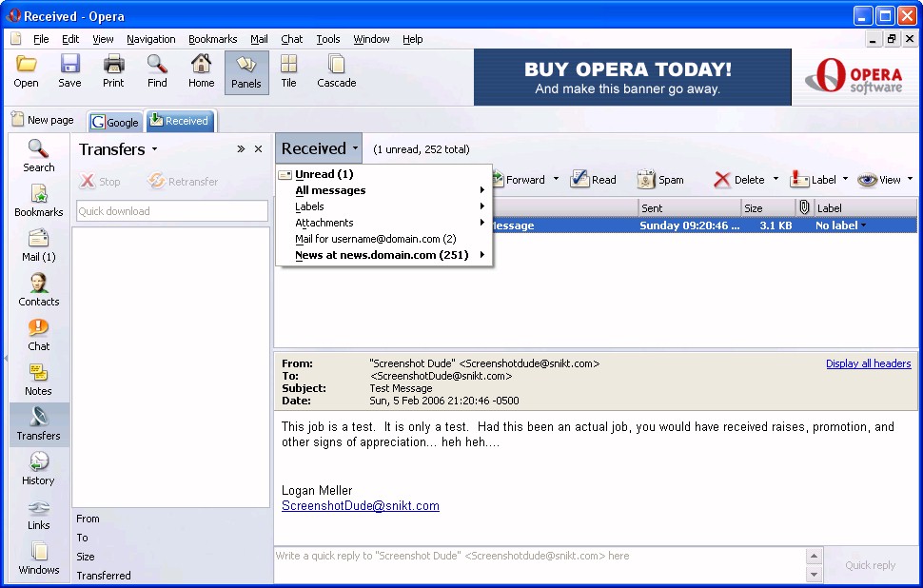Click the ScreenshotDude@snikt.com email link
This screenshot has width=923, height=588.
(x=361, y=505)
